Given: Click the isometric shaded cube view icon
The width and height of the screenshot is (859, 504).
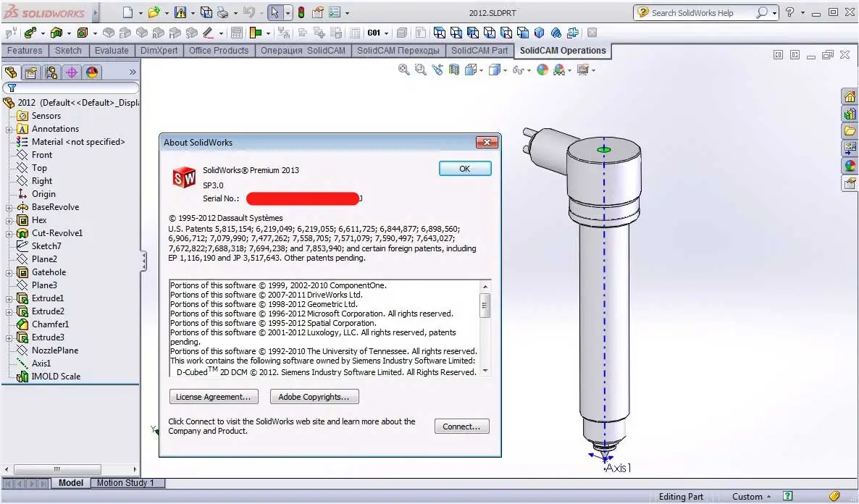Looking at the screenshot, I should coord(539,33).
